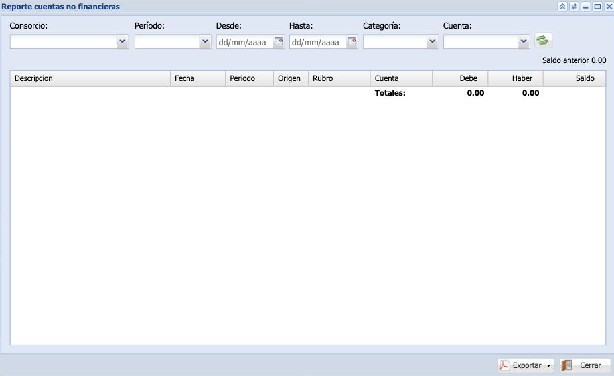Expand the Consorcio dropdown
Image resolution: width=614 pixels, height=376 pixels.
click(x=122, y=42)
